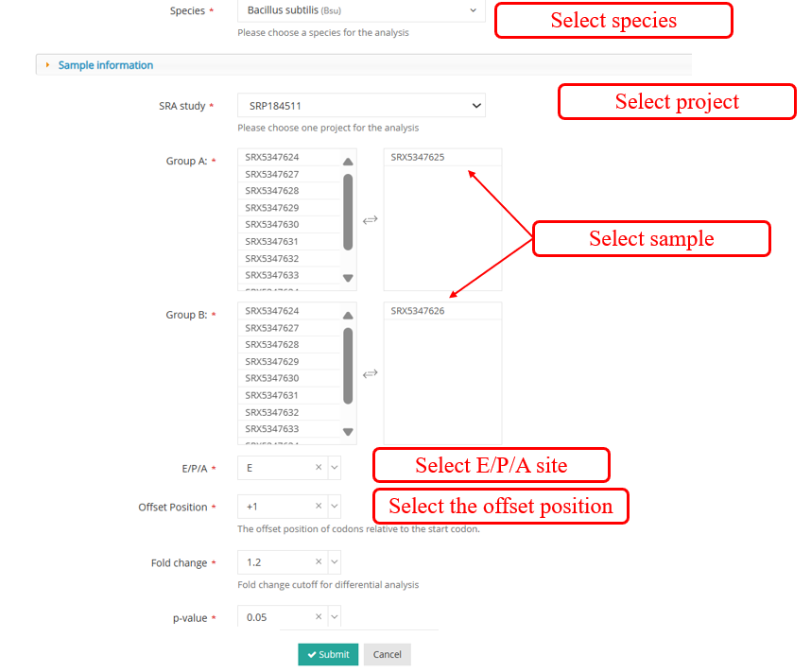Screen dimensions: 811x672
Task: Submit the analysis form
Action: click(328, 654)
